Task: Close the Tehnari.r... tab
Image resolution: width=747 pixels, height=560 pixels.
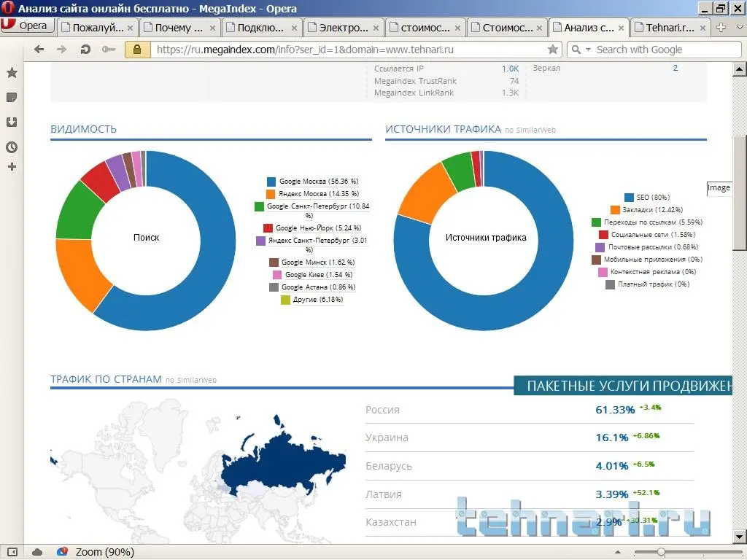Action: (x=703, y=28)
